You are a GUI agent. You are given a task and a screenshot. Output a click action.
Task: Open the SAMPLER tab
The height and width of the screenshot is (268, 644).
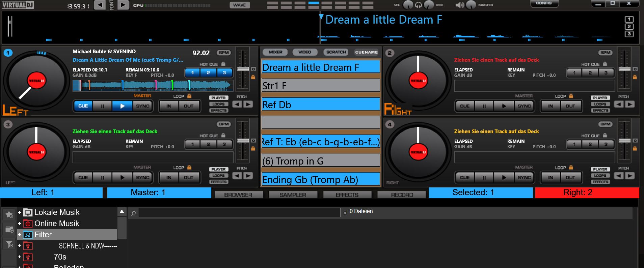(293, 195)
